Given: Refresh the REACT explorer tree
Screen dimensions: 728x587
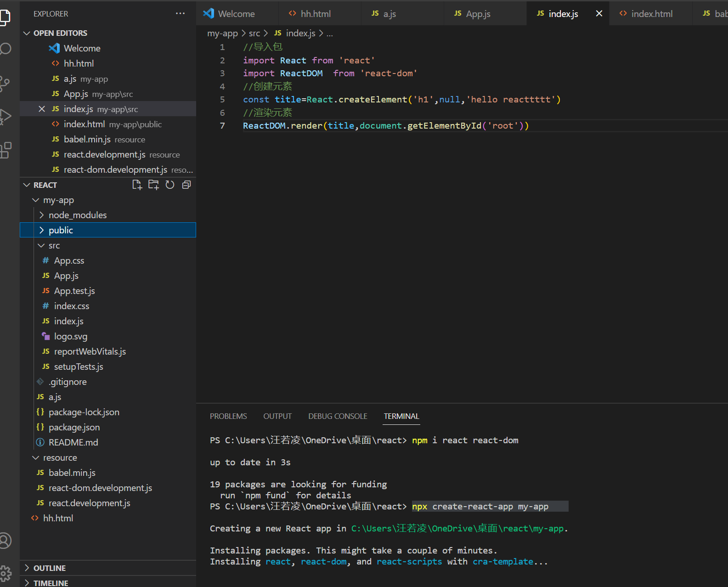Looking at the screenshot, I should (x=170, y=185).
